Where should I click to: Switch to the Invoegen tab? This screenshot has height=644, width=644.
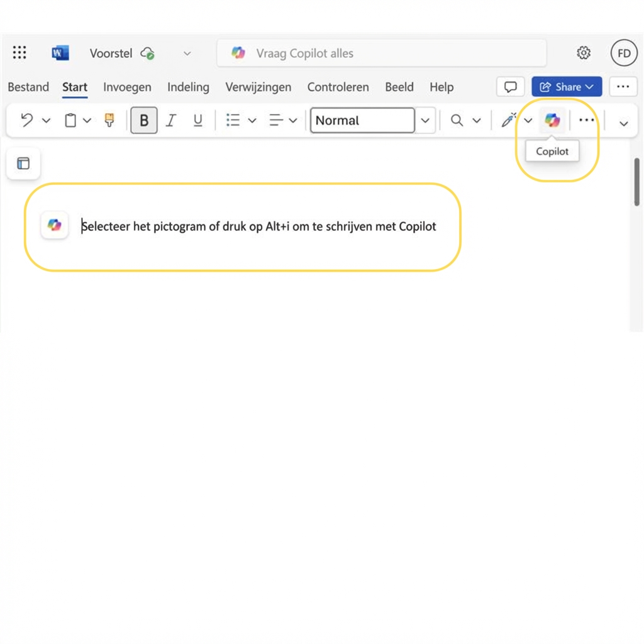click(x=127, y=87)
